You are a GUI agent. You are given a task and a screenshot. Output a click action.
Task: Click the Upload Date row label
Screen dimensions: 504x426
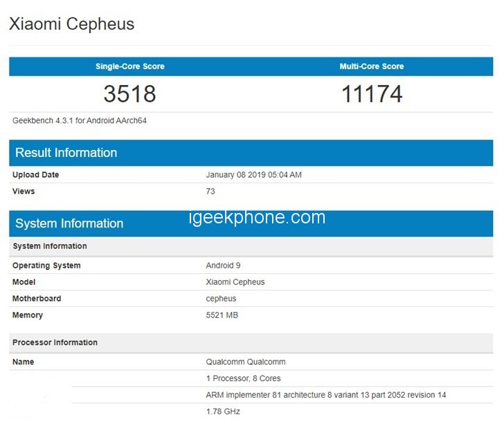(x=36, y=175)
